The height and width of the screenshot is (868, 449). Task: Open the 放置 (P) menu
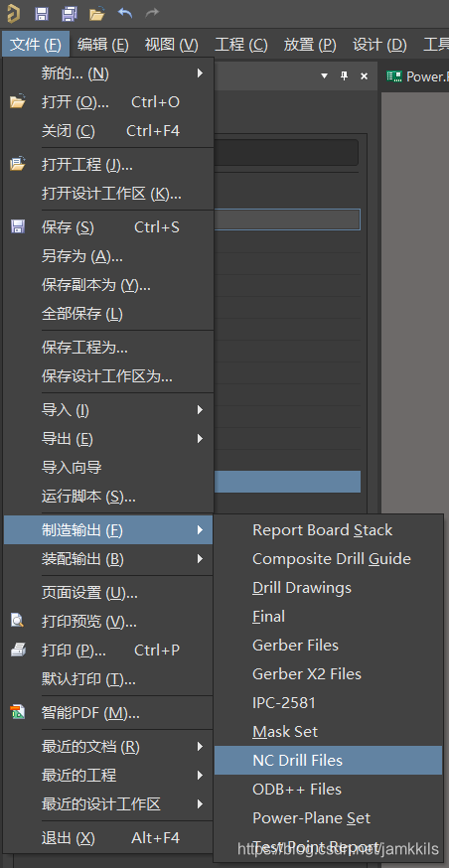pyautogui.click(x=310, y=45)
